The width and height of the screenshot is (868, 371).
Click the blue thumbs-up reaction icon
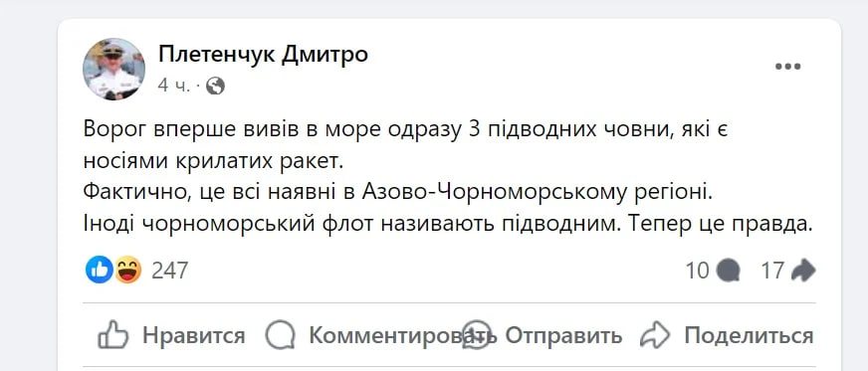pyautogui.click(x=100, y=271)
